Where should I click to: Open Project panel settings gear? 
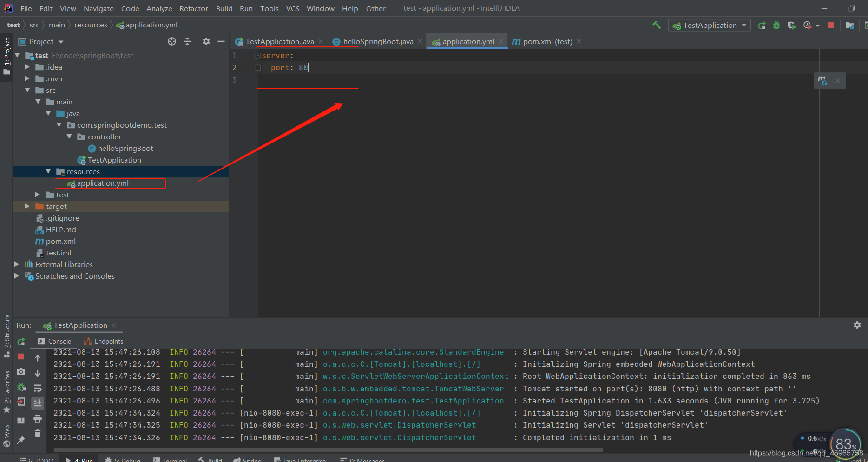(x=206, y=41)
